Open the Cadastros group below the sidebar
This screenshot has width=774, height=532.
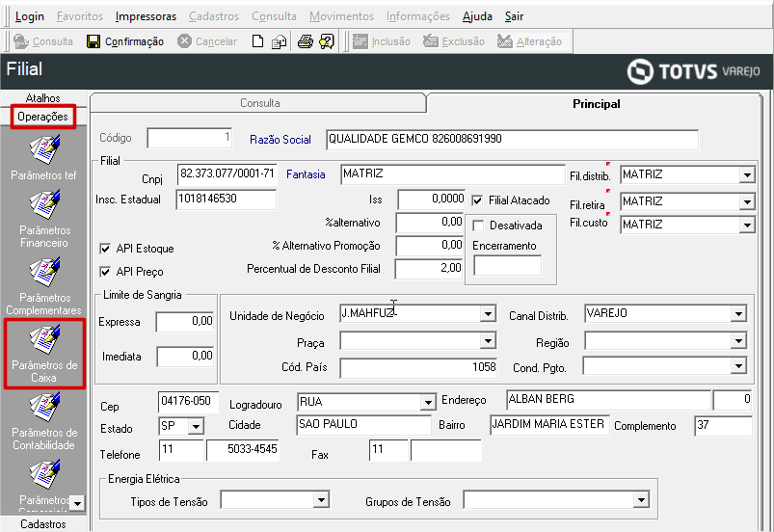click(x=43, y=523)
